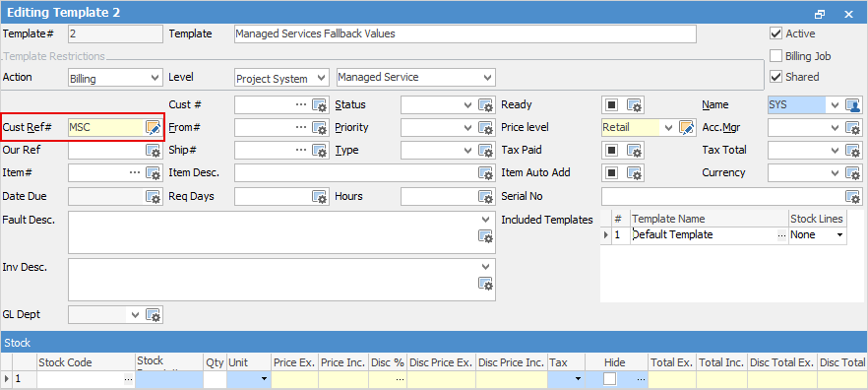Click the Stock Code column header
This screenshot has height=390, width=868.
pyautogui.click(x=86, y=362)
